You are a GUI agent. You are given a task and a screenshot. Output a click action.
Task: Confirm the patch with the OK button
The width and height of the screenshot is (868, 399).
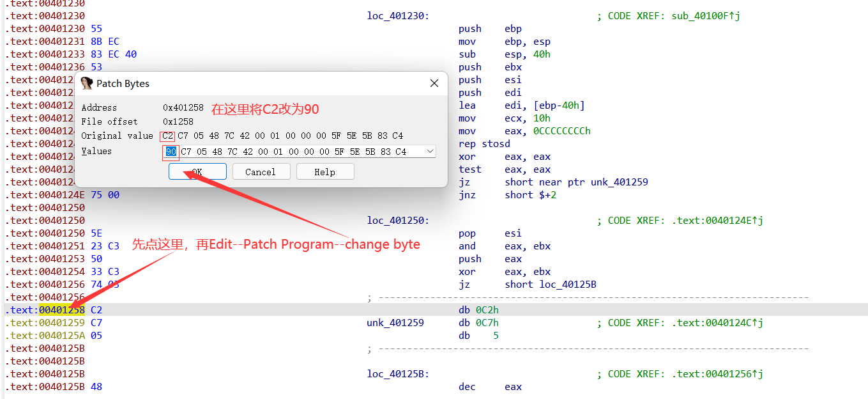pyautogui.click(x=197, y=171)
